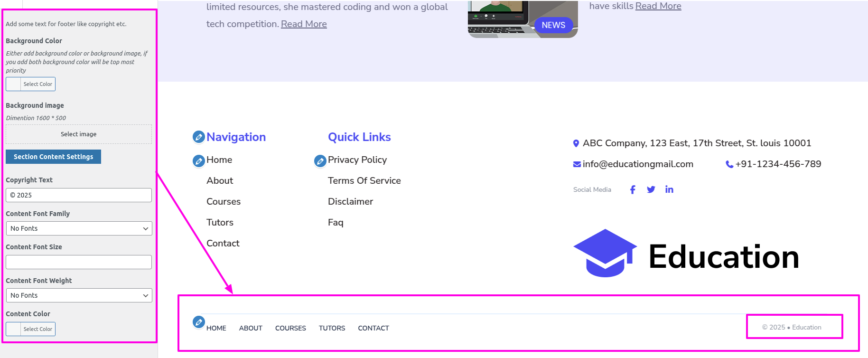Click the edit pencil beside footer HOME menu
The image size is (868, 358).
tap(199, 322)
